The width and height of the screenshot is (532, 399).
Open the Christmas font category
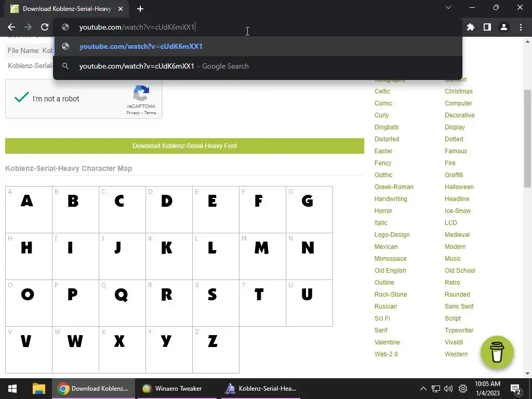pos(459,91)
